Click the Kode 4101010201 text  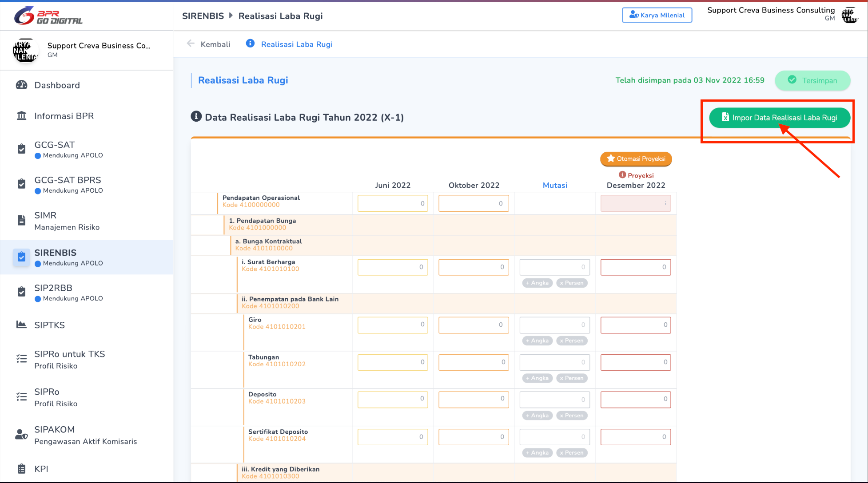(277, 327)
